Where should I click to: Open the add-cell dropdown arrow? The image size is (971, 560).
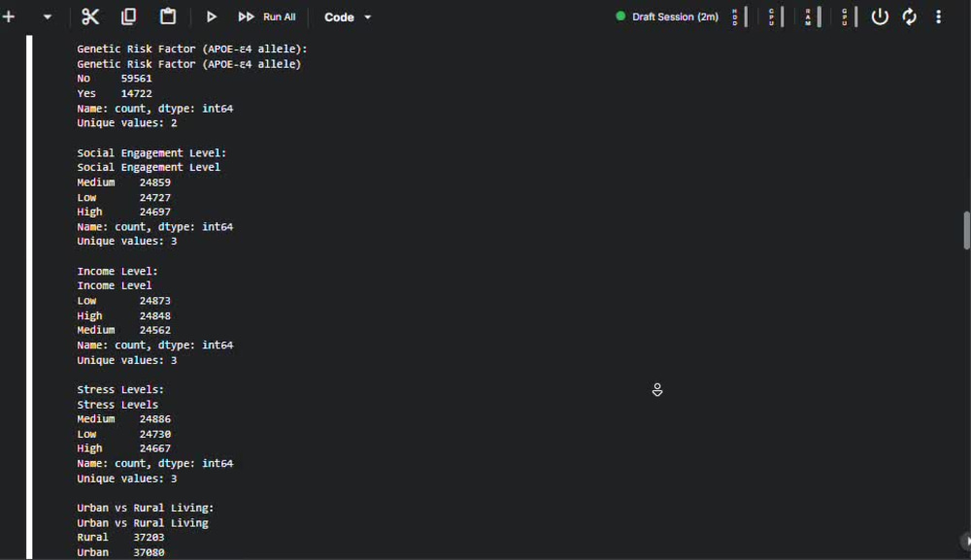[x=47, y=17]
